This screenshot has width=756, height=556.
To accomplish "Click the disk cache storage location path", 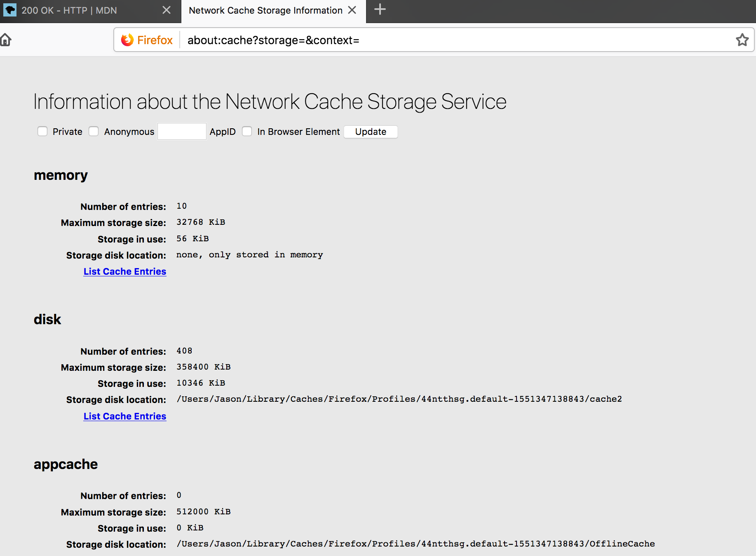I will point(399,399).
